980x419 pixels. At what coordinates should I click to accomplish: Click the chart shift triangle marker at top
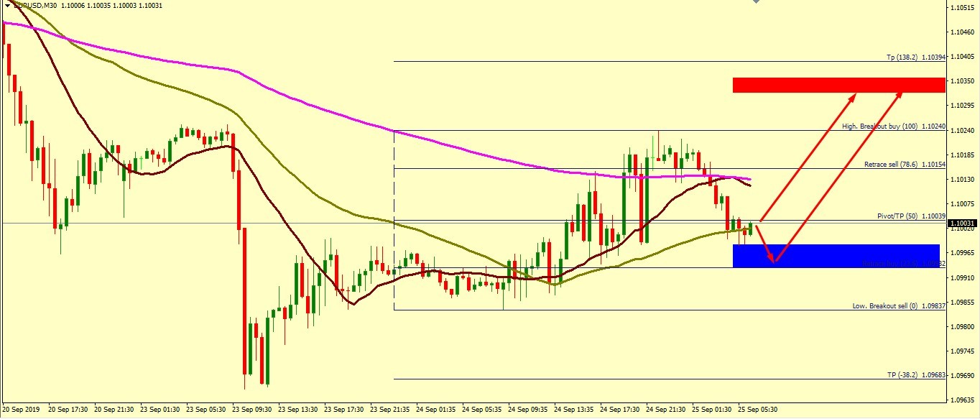[755, 2]
